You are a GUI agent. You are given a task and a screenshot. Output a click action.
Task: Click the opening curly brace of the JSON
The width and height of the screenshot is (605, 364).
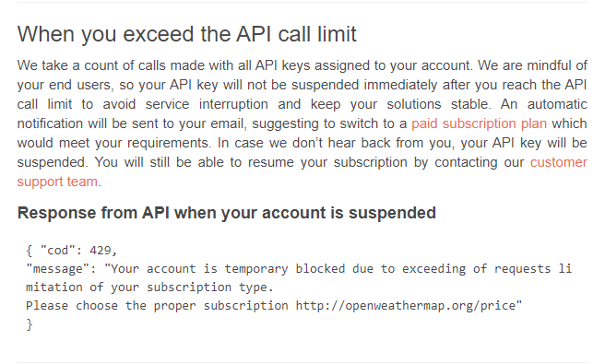pyautogui.click(x=30, y=251)
